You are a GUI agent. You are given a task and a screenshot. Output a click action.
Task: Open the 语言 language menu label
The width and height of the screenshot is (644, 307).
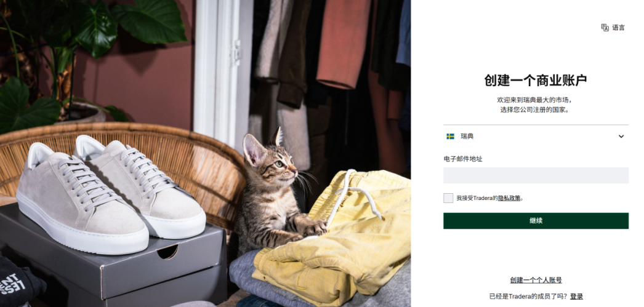pyautogui.click(x=619, y=28)
